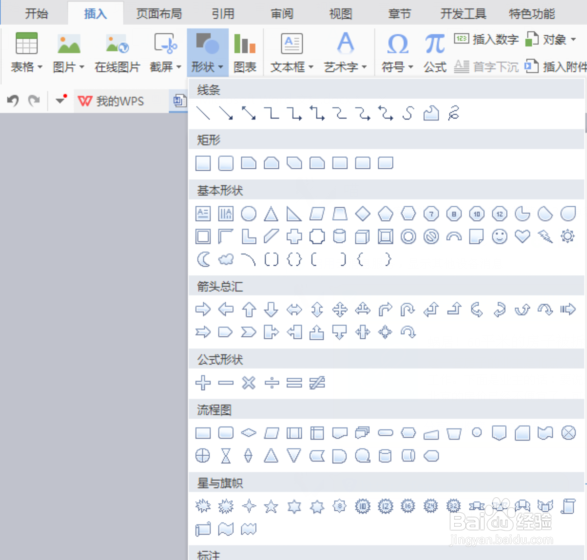Image resolution: width=587 pixels, height=560 pixels.
Task: Click the undo icon
Action: click(13, 100)
